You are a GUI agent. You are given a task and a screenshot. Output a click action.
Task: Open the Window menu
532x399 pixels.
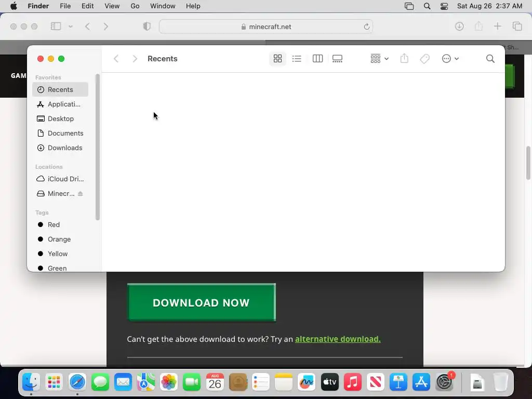[163, 6]
